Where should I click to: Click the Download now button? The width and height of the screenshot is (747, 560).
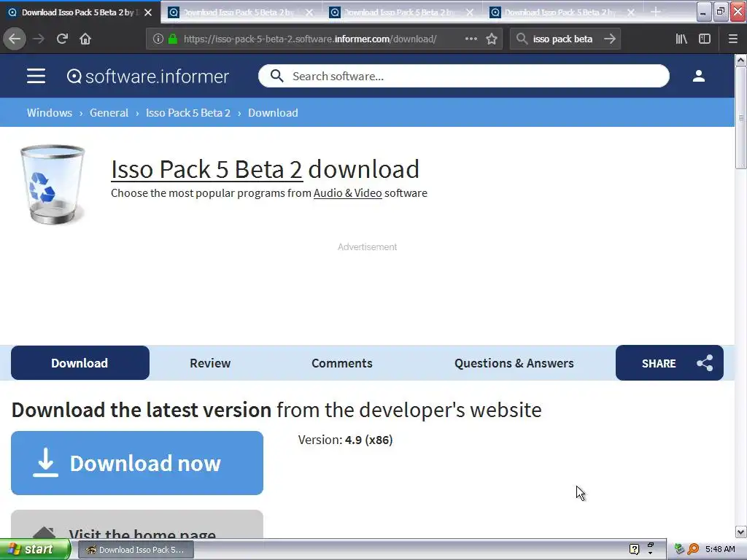point(137,463)
